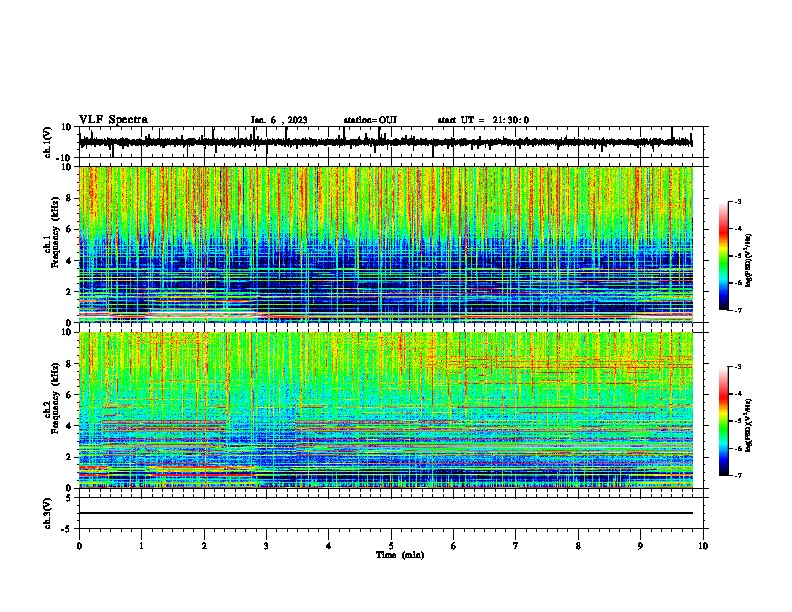
Task: Click the "VLF Spectra" plot title
Action: pyautogui.click(x=113, y=119)
